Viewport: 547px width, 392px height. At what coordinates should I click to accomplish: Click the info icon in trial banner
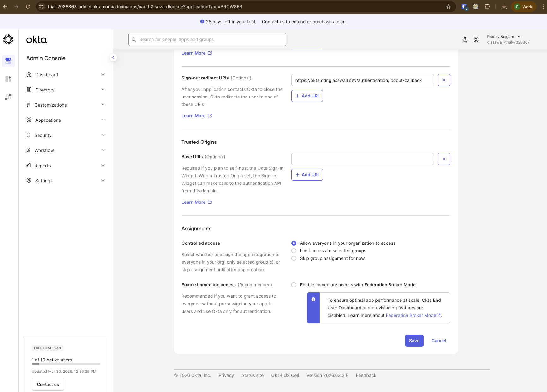202,21
